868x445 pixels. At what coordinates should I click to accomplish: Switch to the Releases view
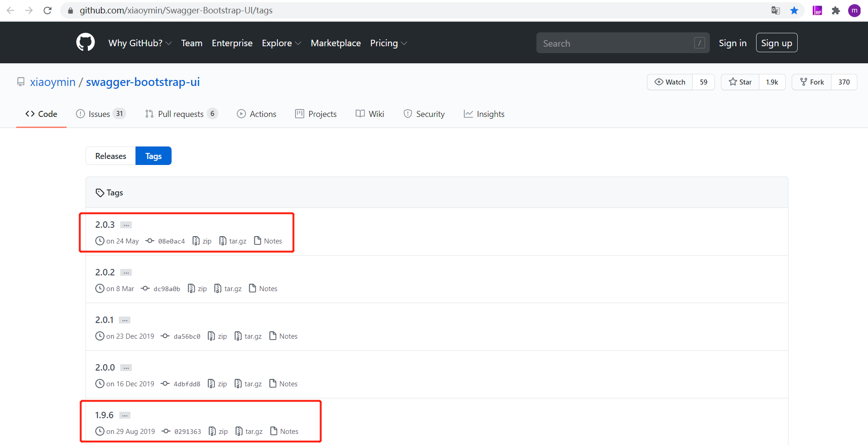pos(111,156)
